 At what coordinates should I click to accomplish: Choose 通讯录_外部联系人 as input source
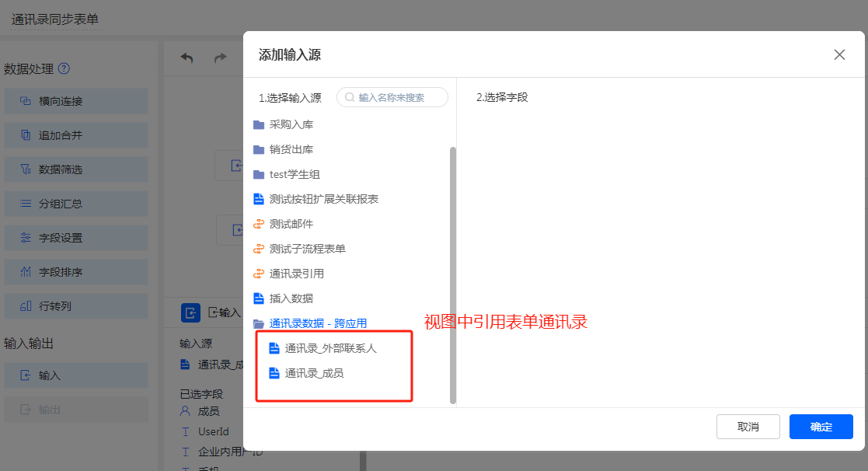[x=330, y=348]
